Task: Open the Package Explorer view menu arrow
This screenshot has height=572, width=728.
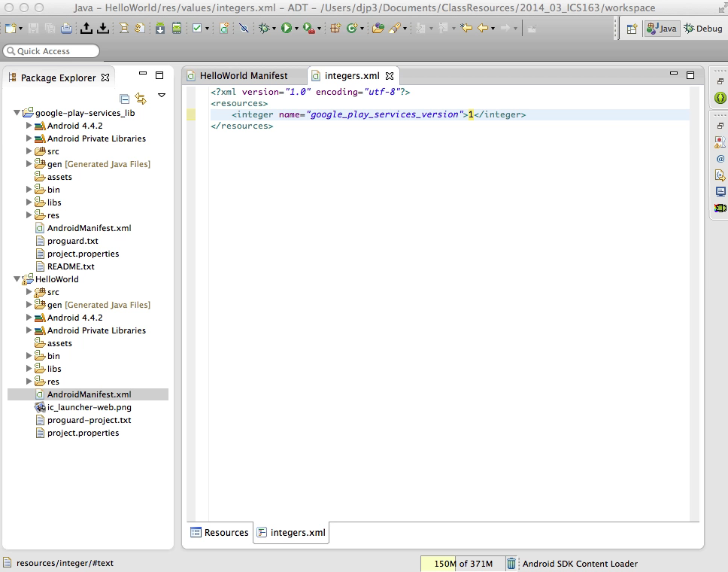Action: 162,96
